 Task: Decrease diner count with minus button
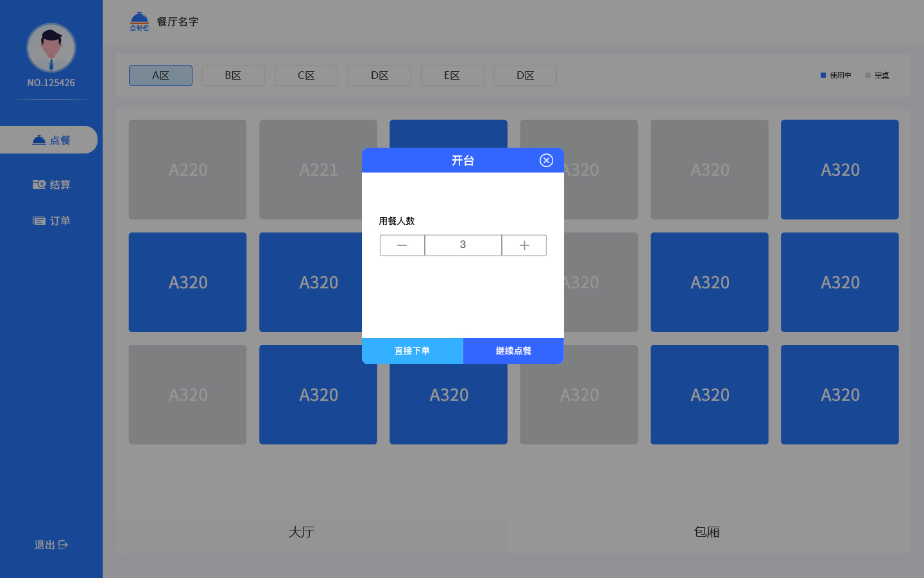click(402, 245)
